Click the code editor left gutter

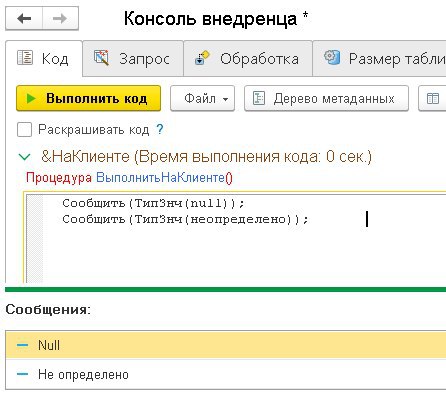(x=35, y=239)
